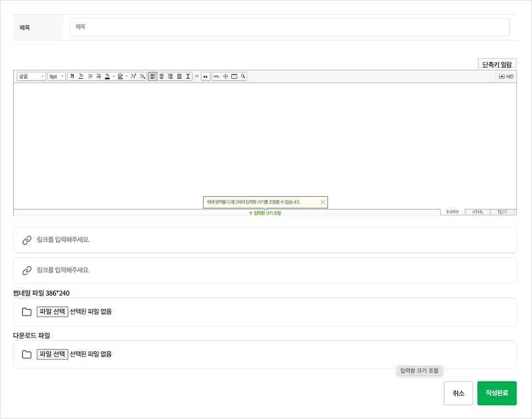532x419 pixels.
Task: Align text to the left
Action: [x=153, y=77]
